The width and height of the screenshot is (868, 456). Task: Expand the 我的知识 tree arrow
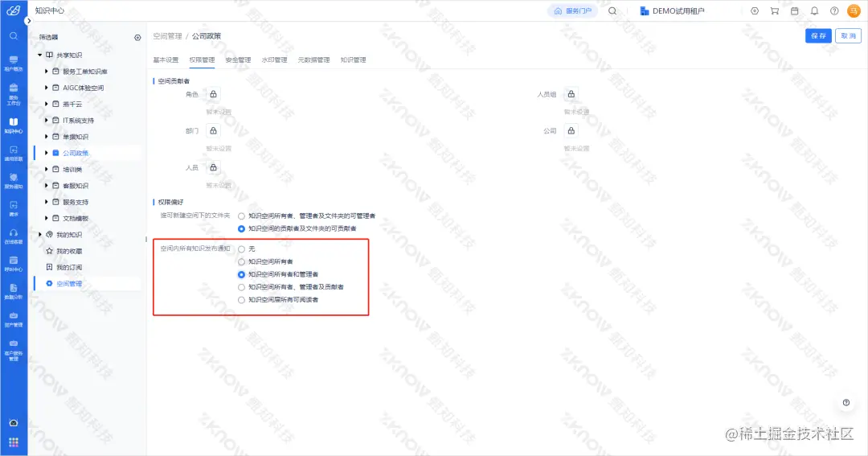click(x=40, y=234)
